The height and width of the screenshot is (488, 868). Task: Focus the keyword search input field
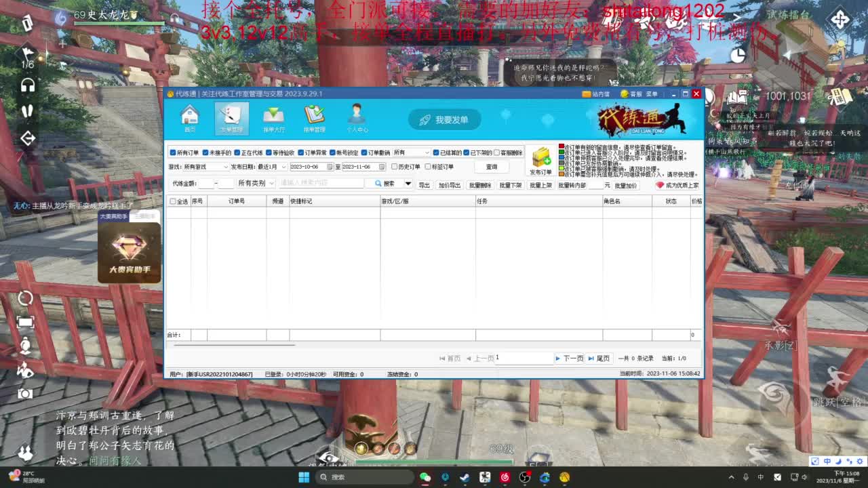tap(321, 183)
